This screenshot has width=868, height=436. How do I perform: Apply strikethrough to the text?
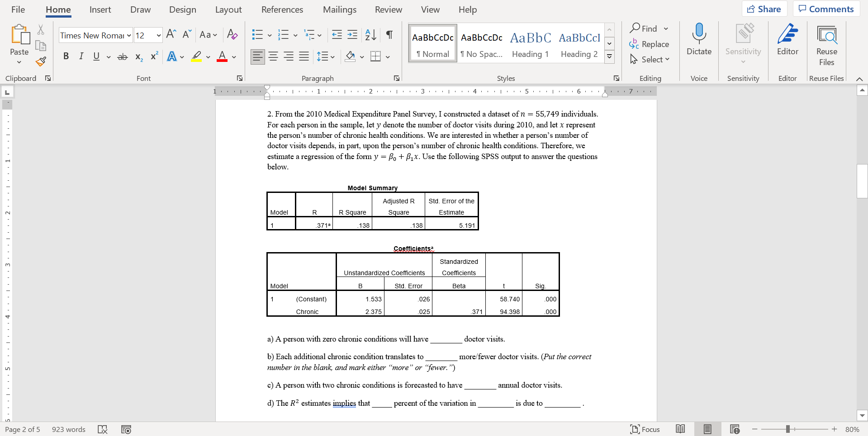coord(122,56)
